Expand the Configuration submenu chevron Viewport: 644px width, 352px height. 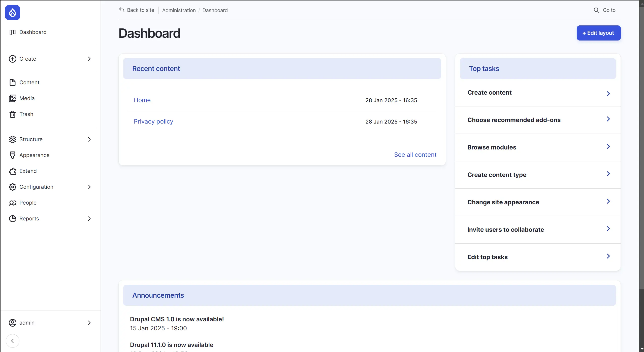click(89, 187)
